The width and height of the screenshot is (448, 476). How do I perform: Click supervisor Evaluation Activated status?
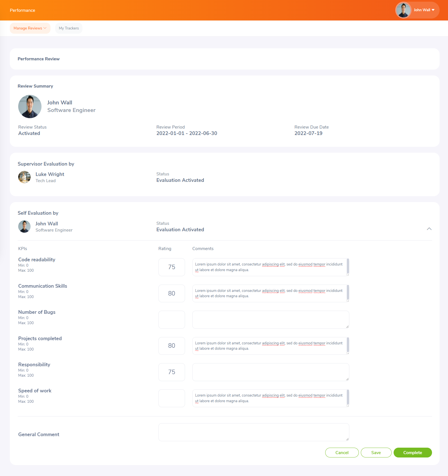tap(180, 180)
